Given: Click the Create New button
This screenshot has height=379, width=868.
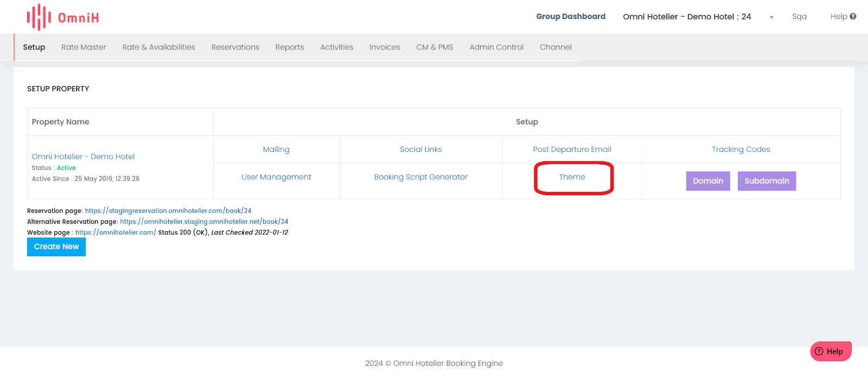Looking at the screenshot, I should 56,247.
